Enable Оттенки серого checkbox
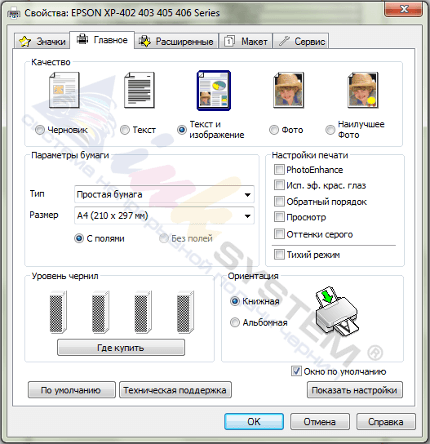 point(279,234)
